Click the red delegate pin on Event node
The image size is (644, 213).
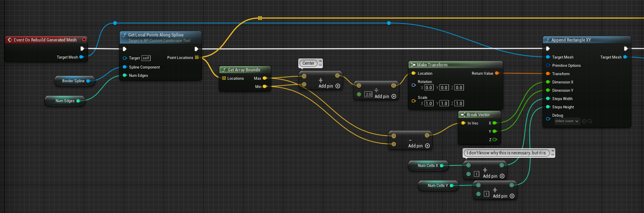[x=84, y=40]
